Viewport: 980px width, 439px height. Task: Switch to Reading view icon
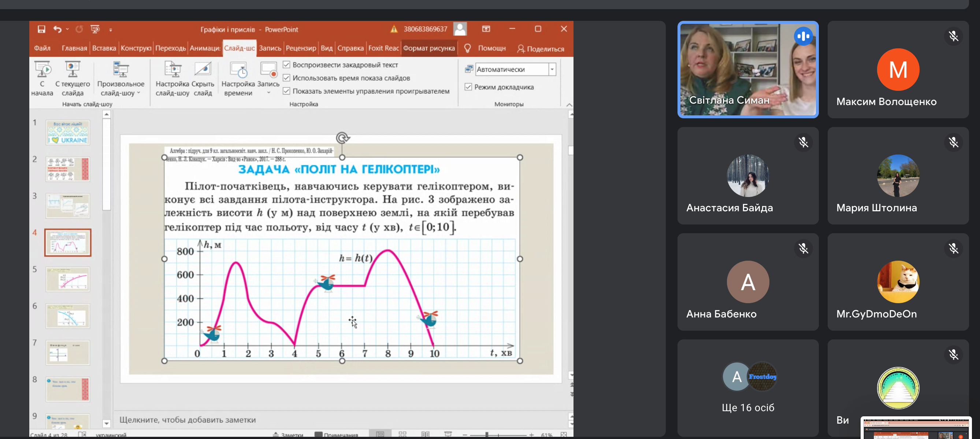coord(425,435)
